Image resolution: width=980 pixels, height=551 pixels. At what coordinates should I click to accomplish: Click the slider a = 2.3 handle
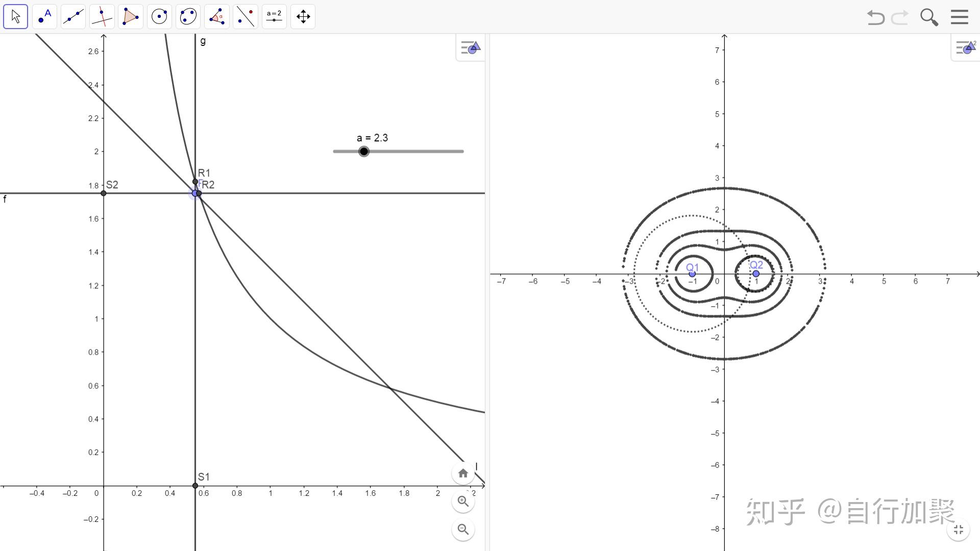point(363,152)
